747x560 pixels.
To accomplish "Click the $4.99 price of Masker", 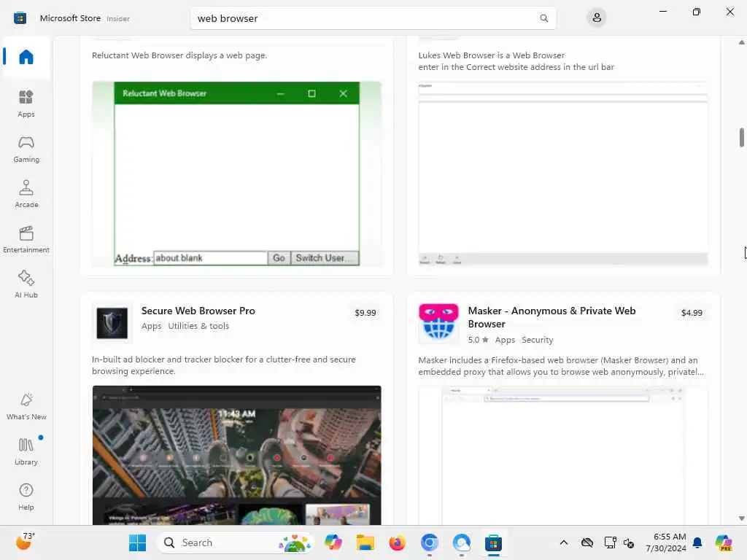I will [692, 313].
